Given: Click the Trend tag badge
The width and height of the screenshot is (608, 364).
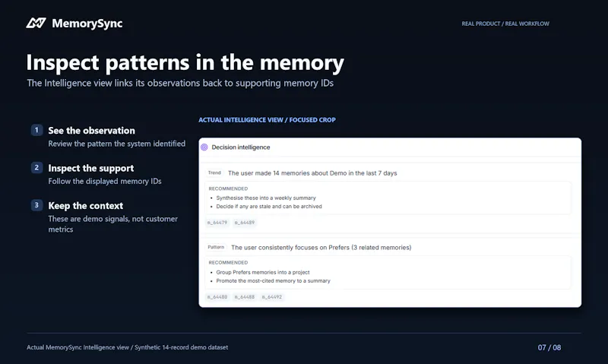Looking at the screenshot, I should (214, 173).
